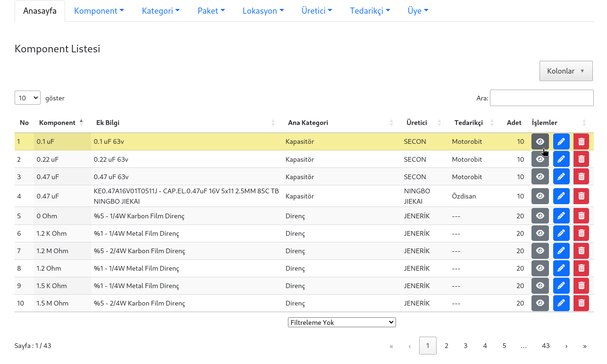Screen dimensions: 607x364
Task: Sort table by Komponent column
Action: [62, 123]
